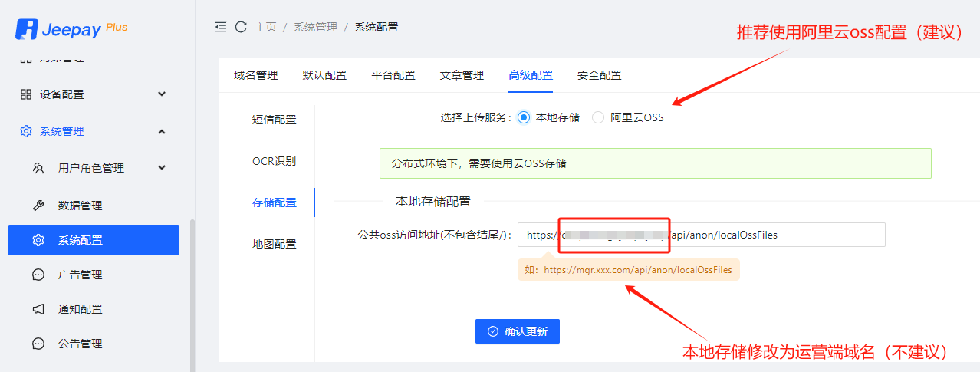The image size is (980, 372).
Task: Click the Jeepay Plus logo
Action: 71,28
